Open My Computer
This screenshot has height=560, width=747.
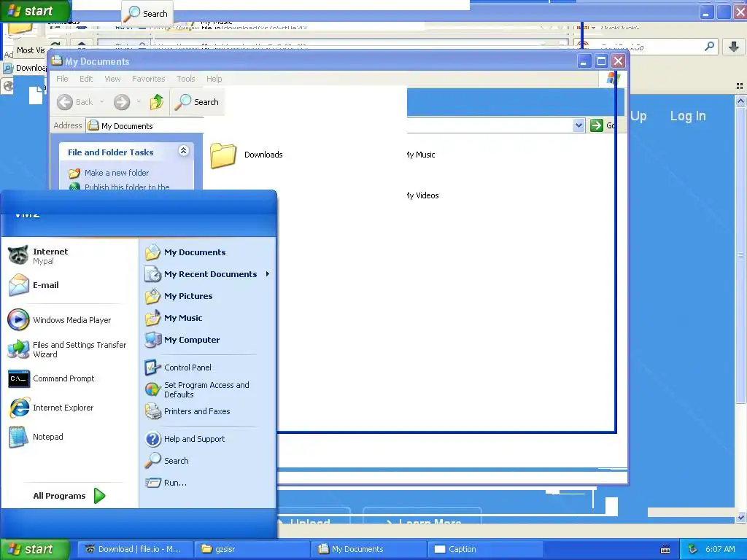tap(182, 340)
